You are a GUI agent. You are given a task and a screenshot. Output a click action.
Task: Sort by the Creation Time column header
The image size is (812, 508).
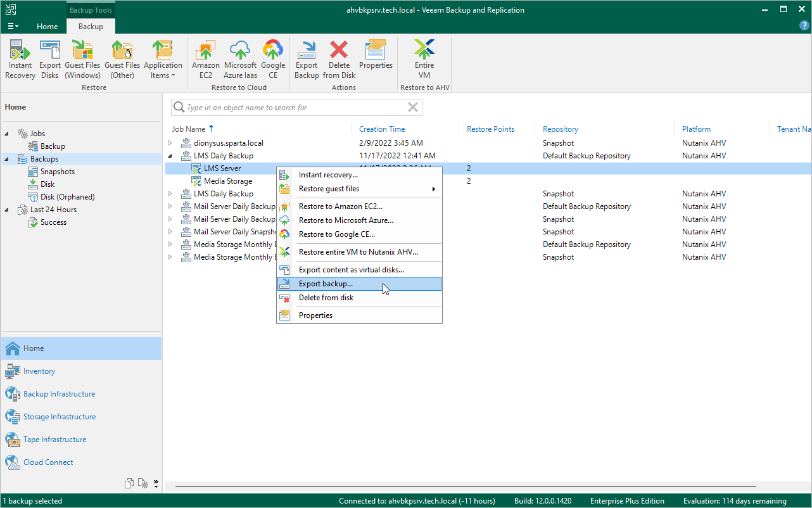pos(382,129)
